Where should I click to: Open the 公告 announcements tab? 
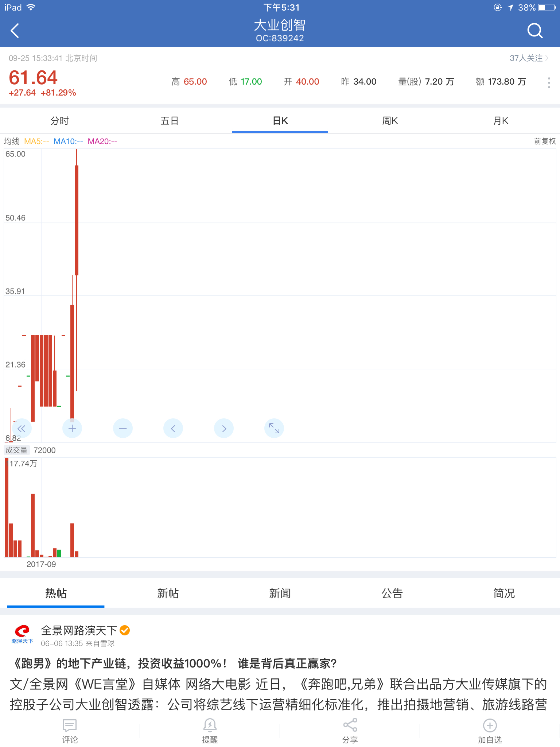tap(392, 593)
